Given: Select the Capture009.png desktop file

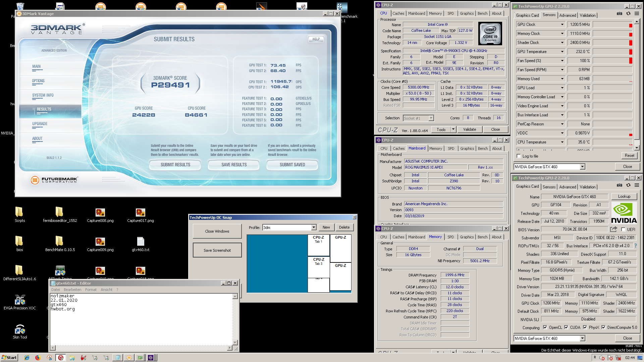Looking at the screenshot, I should pyautogui.click(x=100, y=244).
